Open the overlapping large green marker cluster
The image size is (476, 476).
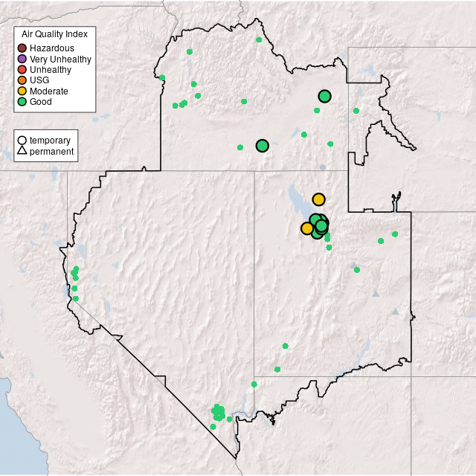point(318,225)
